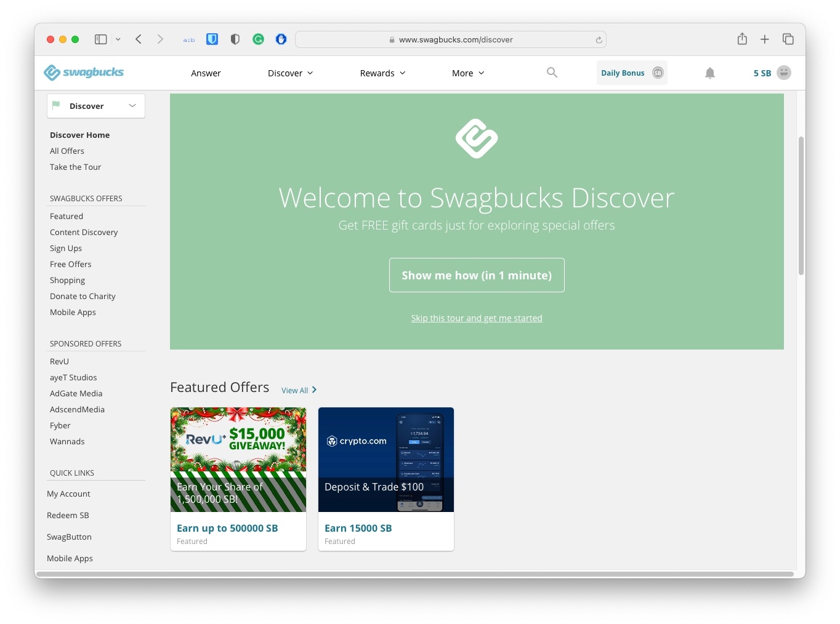Click the Swagbucks logo
The height and width of the screenshot is (624, 840).
(x=84, y=73)
